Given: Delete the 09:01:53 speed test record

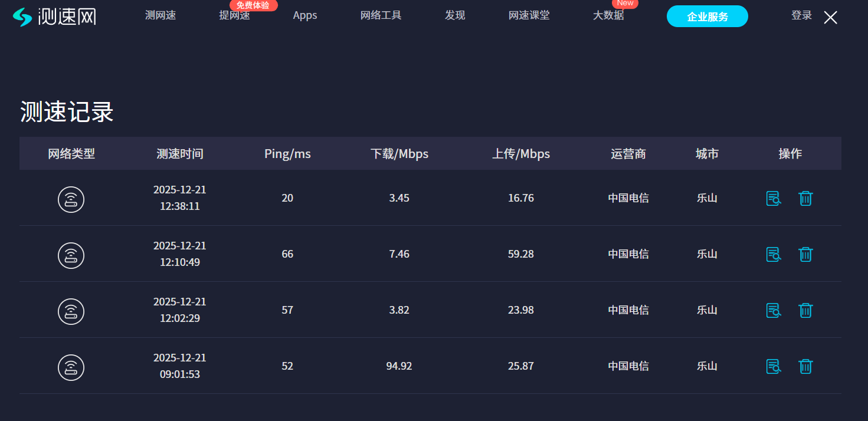Looking at the screenshot, I should (x=805, y=367).
